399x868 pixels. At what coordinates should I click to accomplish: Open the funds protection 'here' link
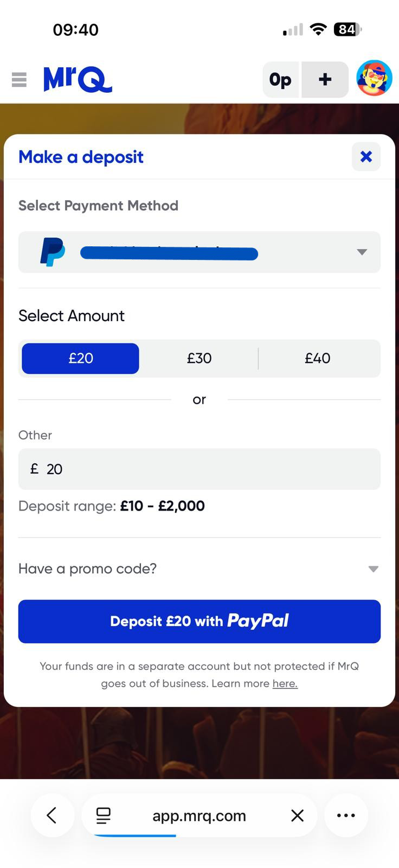(x=285, y=683)
